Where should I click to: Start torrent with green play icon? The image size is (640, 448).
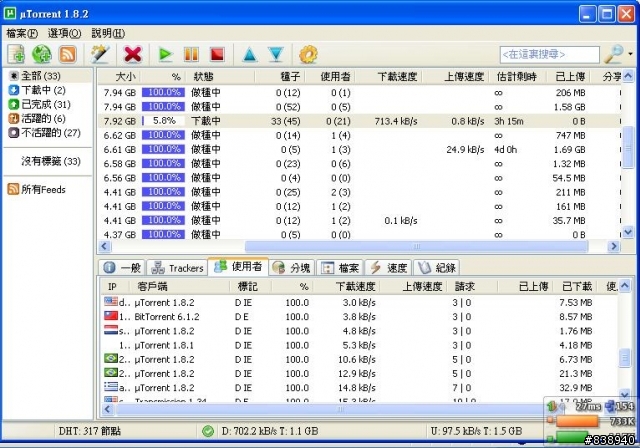click(165, 54)
